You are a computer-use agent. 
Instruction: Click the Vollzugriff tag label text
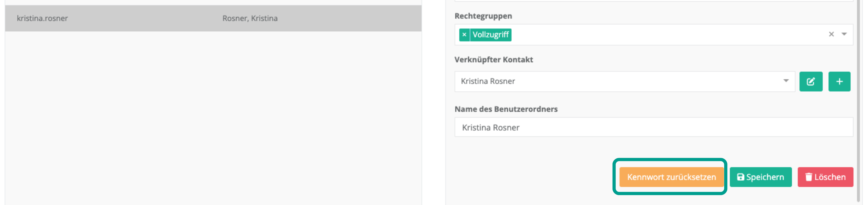[x=491, y=35]
